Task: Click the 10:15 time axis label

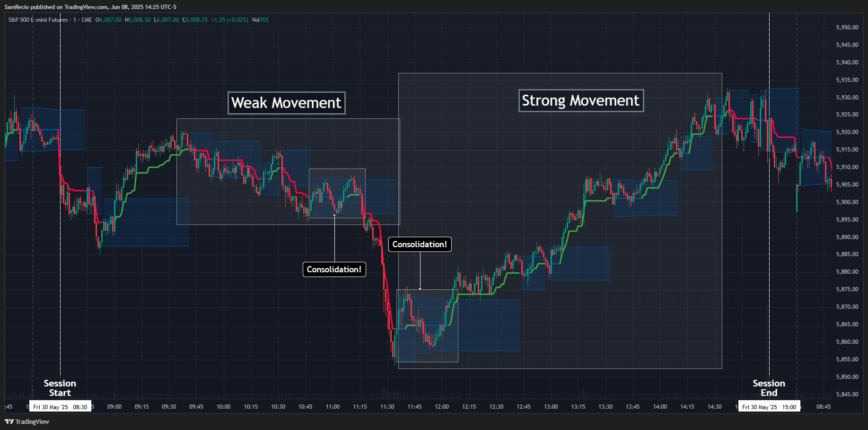Action: tap(251, 407)
